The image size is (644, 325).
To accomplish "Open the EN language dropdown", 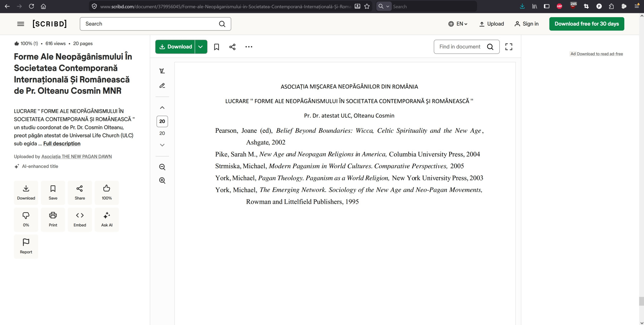I will pyautogui.click(x=458, y=24).
